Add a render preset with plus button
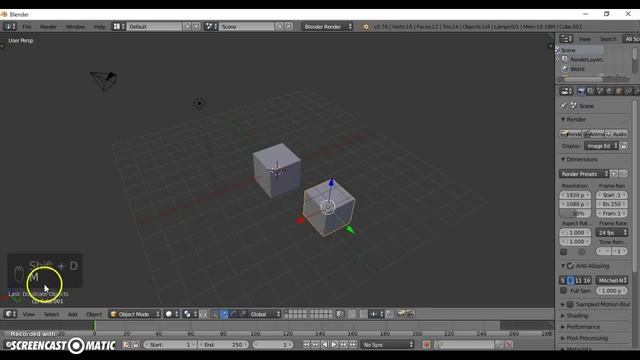The width and height of the screenshot is (640, 360). point(614,174)
